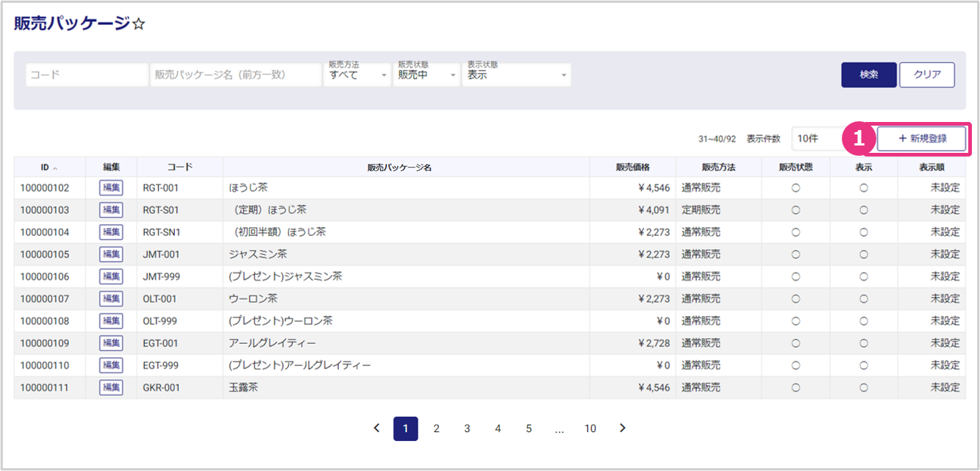Open the 表示状態 dropdown
Viewport: 980px width, 471px height.
pos(517,75)
